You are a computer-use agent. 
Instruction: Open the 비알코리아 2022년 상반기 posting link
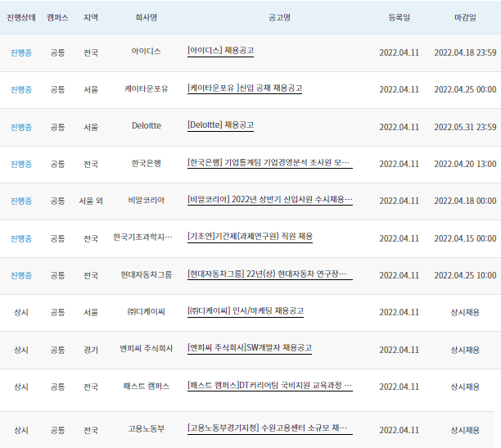pos(270,200)
